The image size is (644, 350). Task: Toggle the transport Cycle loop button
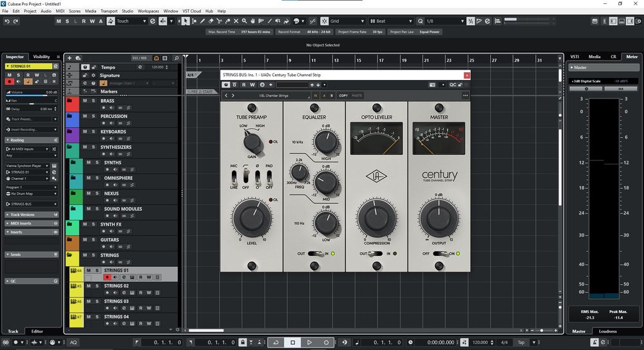click(276, 342)
